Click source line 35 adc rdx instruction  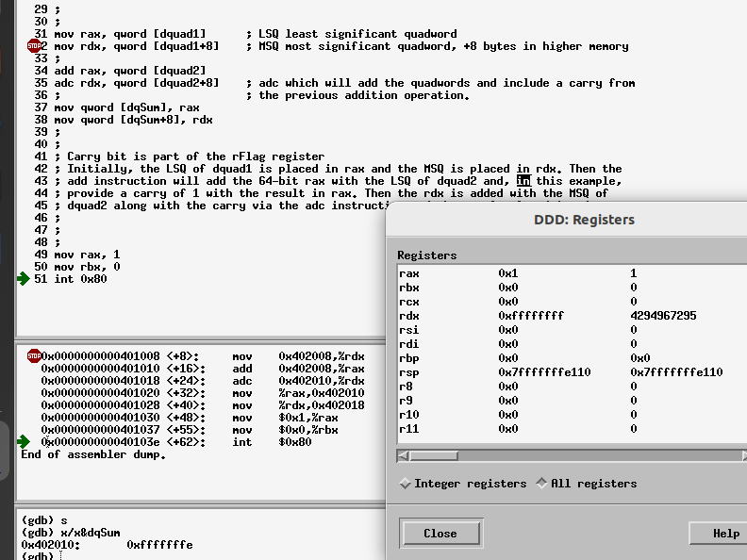point(137,83)
